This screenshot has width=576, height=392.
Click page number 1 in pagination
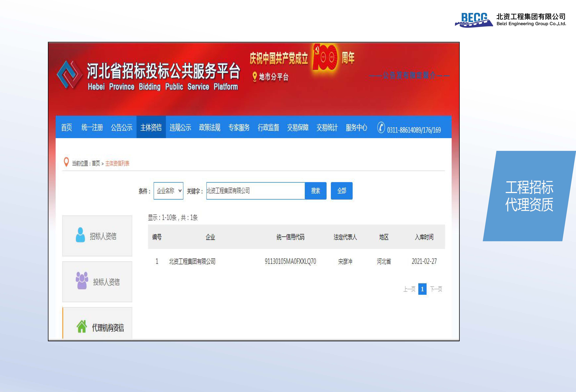(422, 289)
